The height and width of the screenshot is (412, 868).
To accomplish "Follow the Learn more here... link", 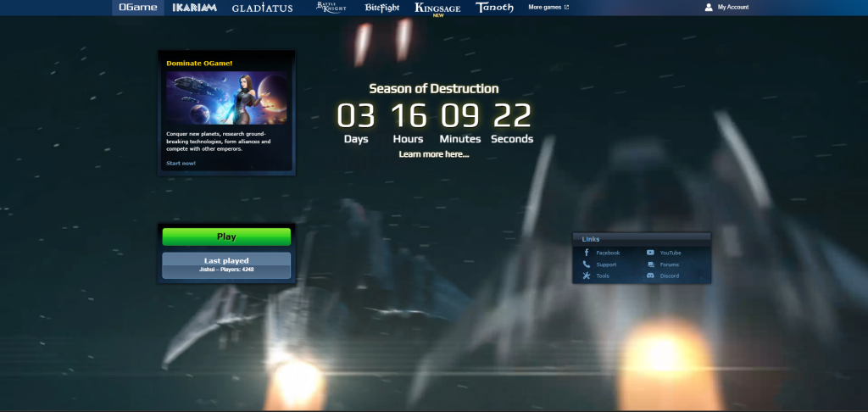I will tap(434, 154).
